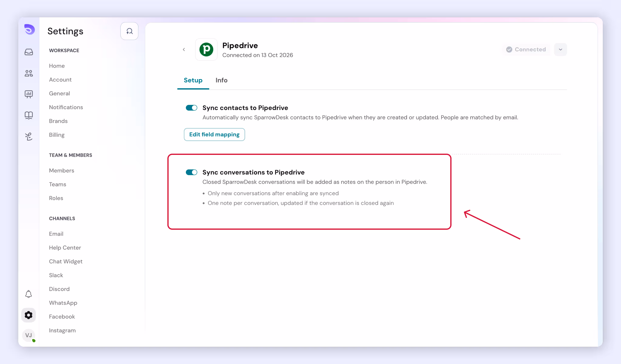Open Teams page
The width and height of the screenshot is (621, 364).
click(58, 184)
